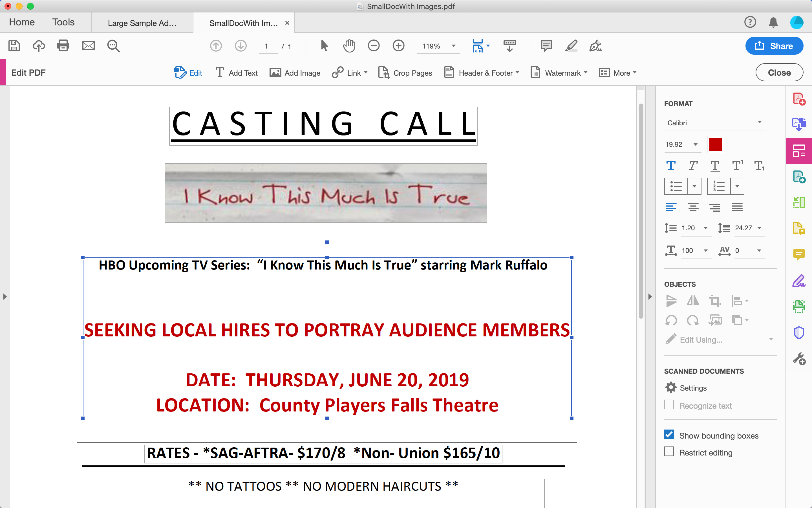Click the vertical document scrollbar
Image resolution: width=812 pixels, height=508 pixels.
(x=641, y=211)
